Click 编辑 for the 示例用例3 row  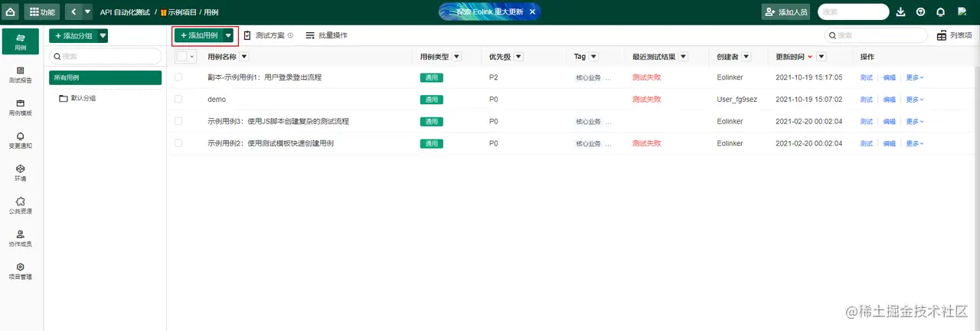889,121
